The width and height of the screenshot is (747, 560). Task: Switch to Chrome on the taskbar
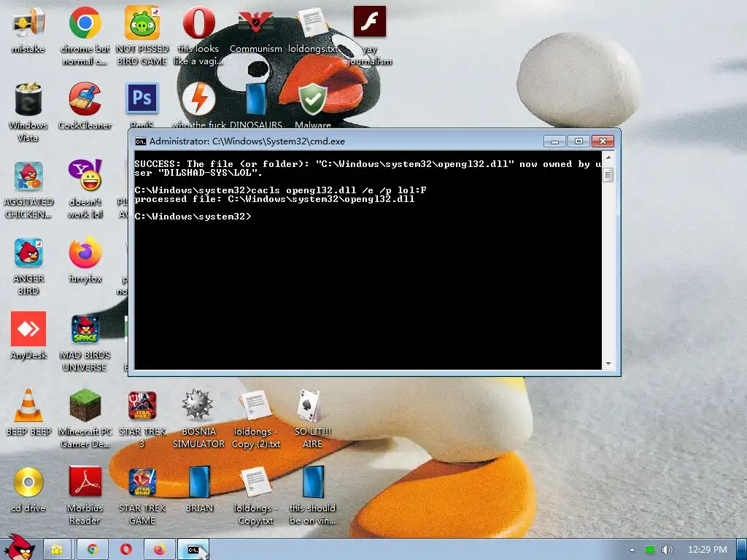[x=92, y=550]
